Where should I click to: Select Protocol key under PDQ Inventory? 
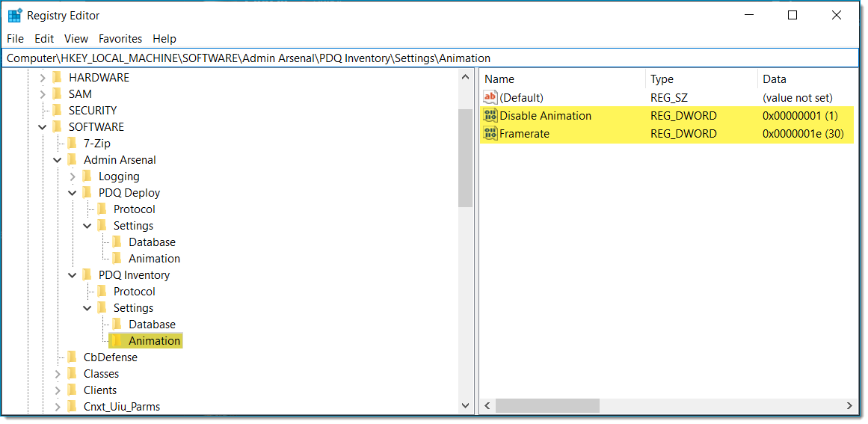point(135,291)
